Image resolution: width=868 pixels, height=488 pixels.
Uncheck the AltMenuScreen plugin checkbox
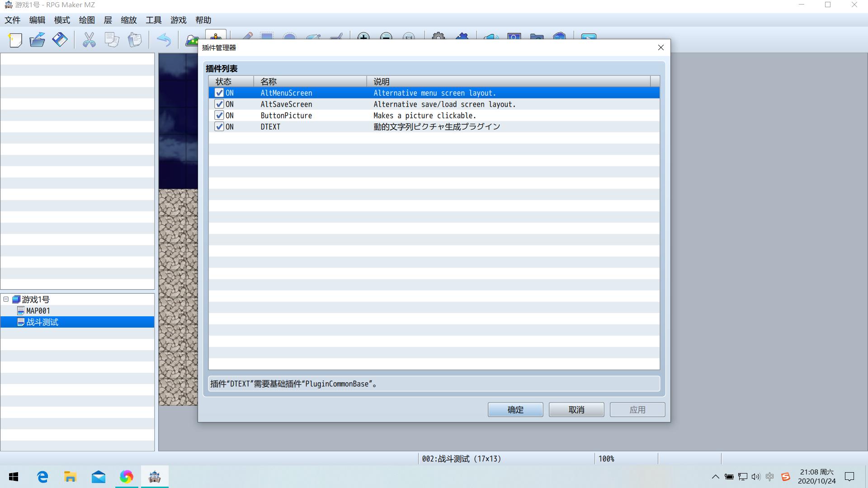pos(219,93)
